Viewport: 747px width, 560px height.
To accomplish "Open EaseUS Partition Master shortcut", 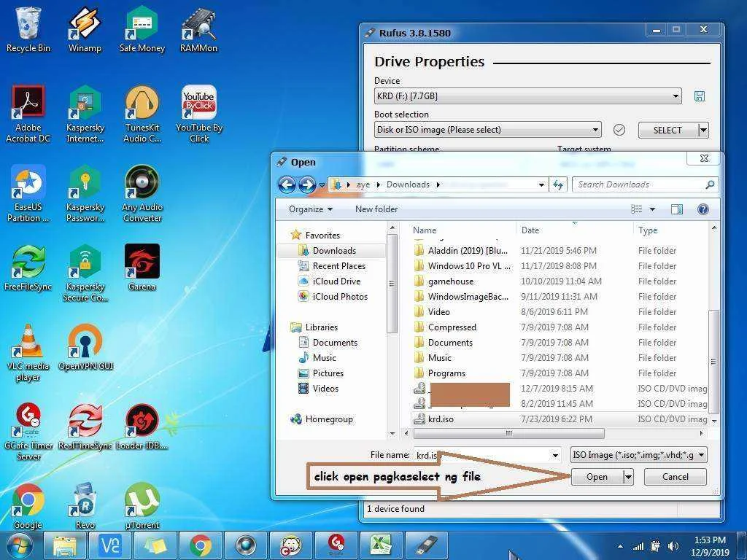I will (x=28, y=194).
